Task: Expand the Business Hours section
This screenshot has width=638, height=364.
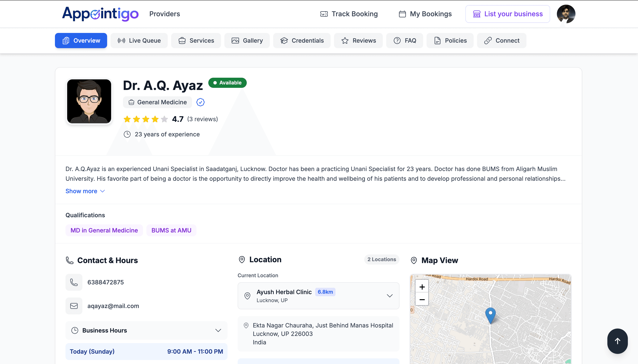Action: [x=218, y=330]
